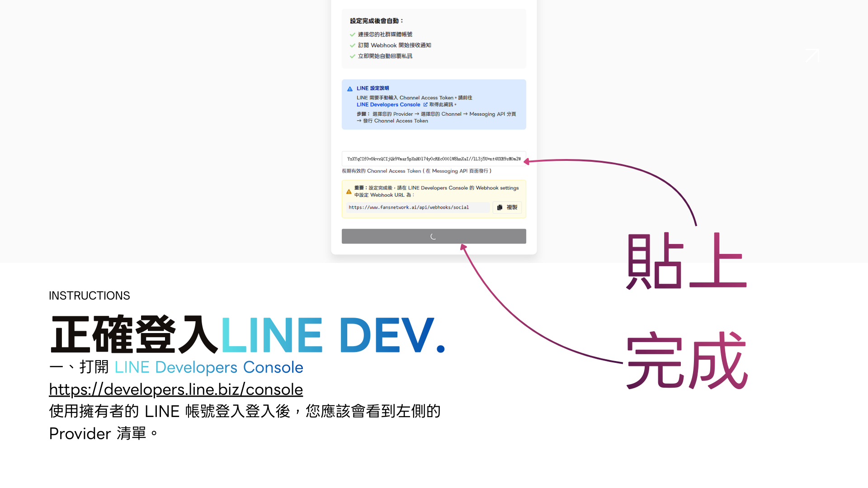868x488 pixels.
Task: Click the yellow warning icon in the Webhook notice
Action: coord(349,192)
